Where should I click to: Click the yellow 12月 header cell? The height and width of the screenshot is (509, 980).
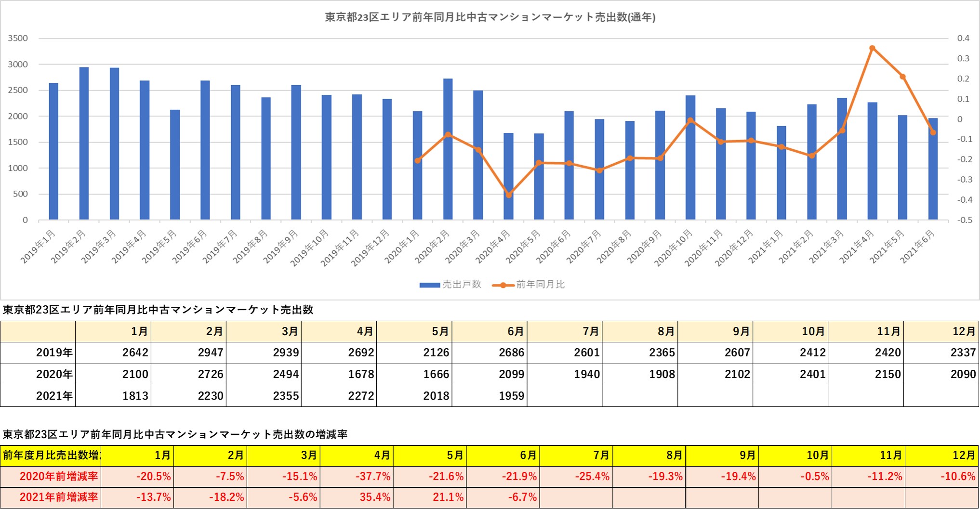tap(942, 455)
